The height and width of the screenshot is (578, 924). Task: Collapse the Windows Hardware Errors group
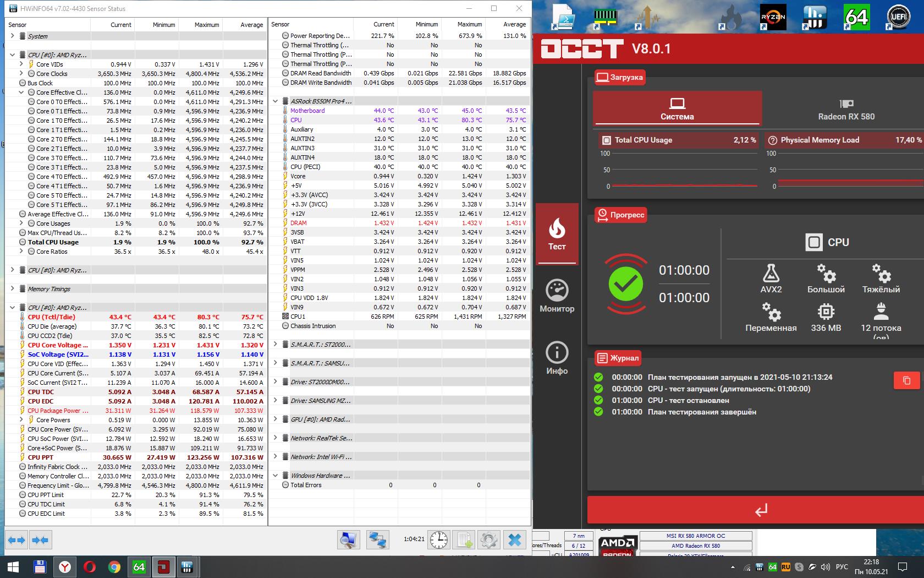pos(275,475)
